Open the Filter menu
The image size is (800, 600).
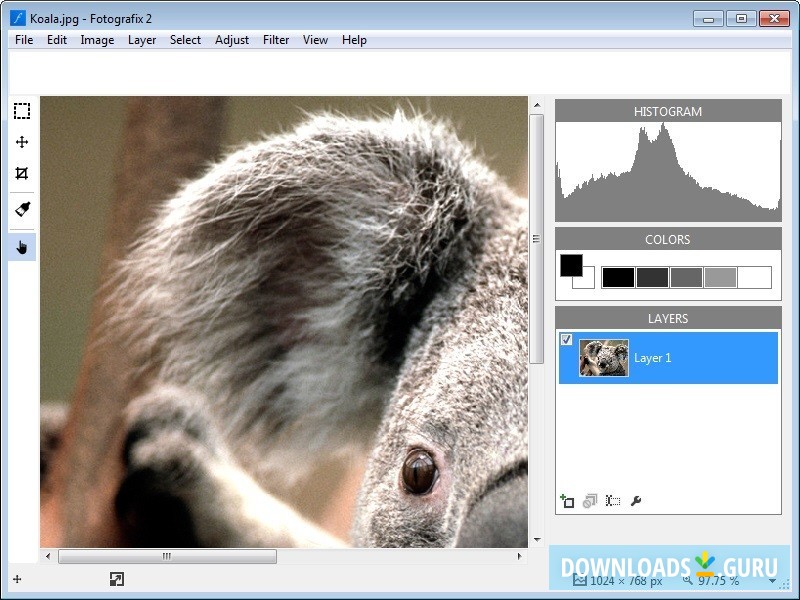pyautogui.click(x=276, y=40)
